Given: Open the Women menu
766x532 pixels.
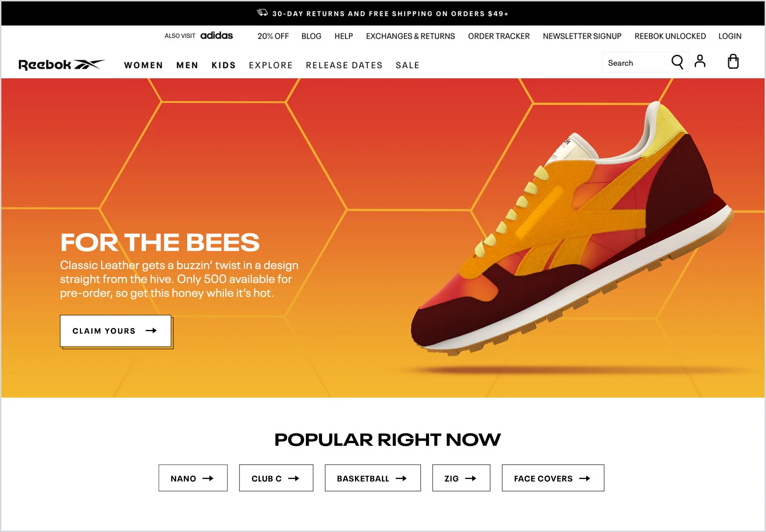Looking at the screenshot, I should point(144,65).
